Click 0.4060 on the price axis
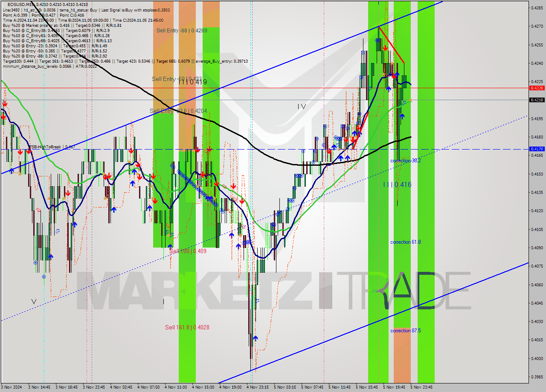 [537, 285]
